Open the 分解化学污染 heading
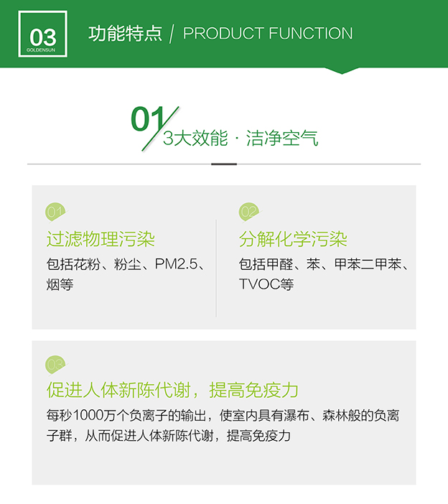The image size is (448, 504). click(293, 239)
